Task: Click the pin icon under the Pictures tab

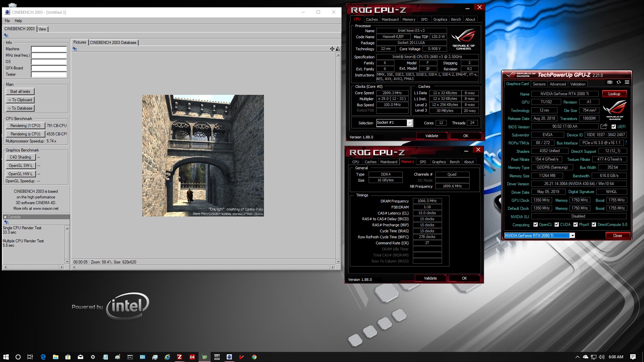Action: [75, 49]
